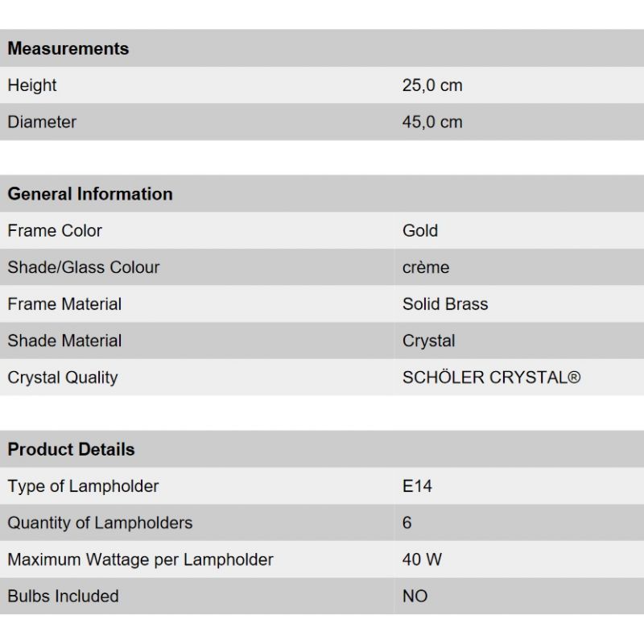Select the Shade/Glass Colour label
Viewport: 644px width, 644px height.
(x=84, y=267)
